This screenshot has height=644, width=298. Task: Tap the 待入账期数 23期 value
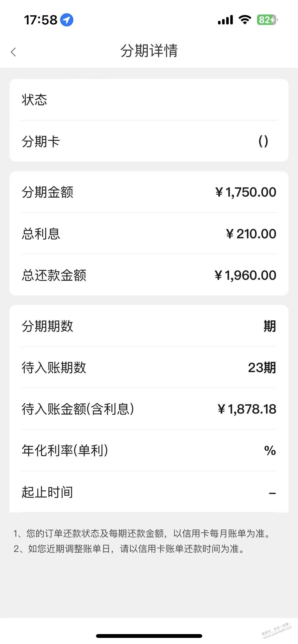point(262,368)
